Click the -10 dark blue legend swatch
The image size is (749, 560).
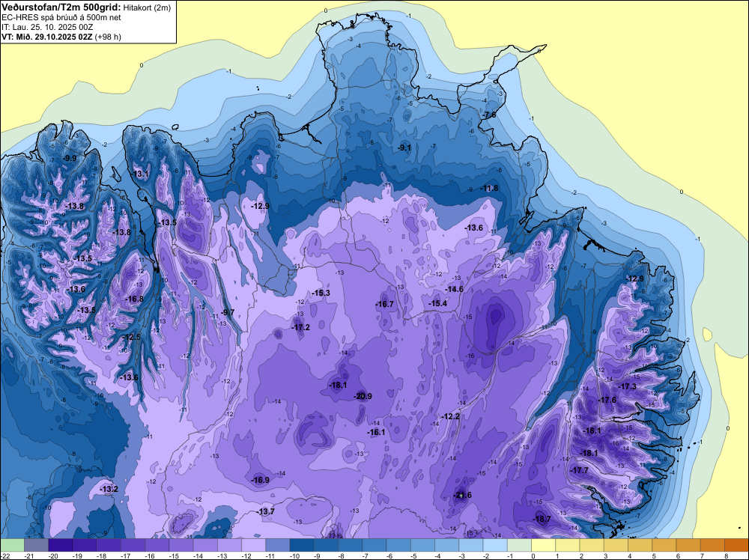302,545
